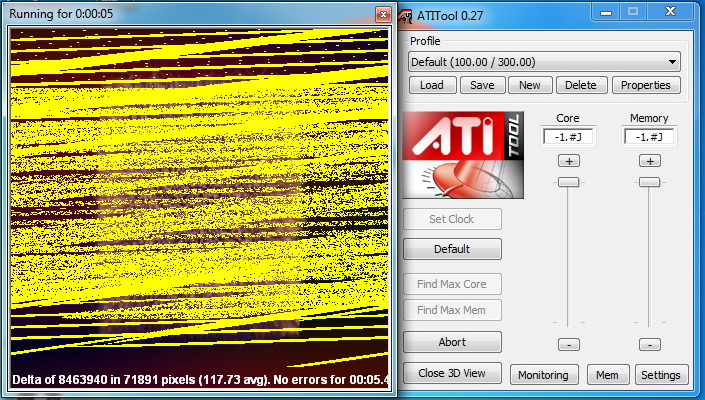
Task: Click the Memory slider handle
Action: [649, 182]
